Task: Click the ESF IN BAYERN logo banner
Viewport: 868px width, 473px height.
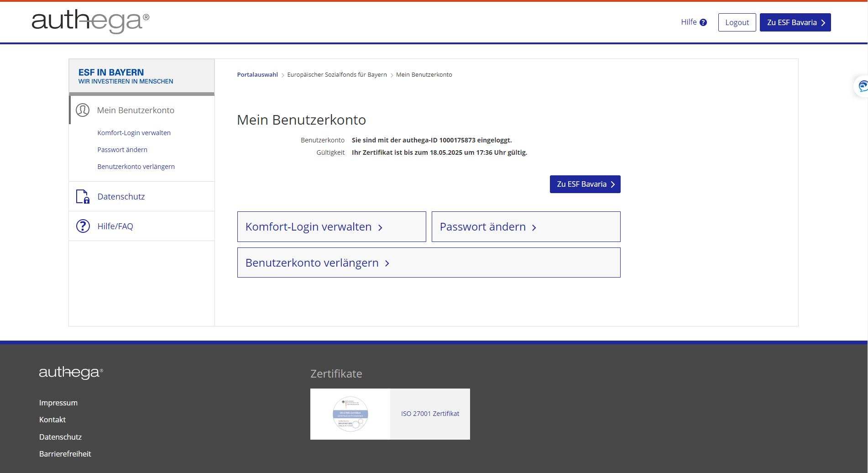Action: pos(141,76)
